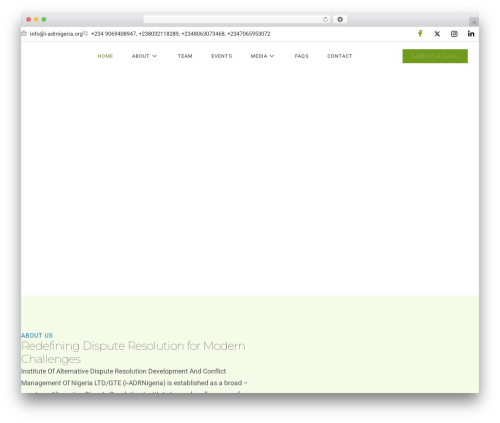
Task: Click the phone icon beside the phone numbers
Action: pyautogui.click(x=86, y=33)
